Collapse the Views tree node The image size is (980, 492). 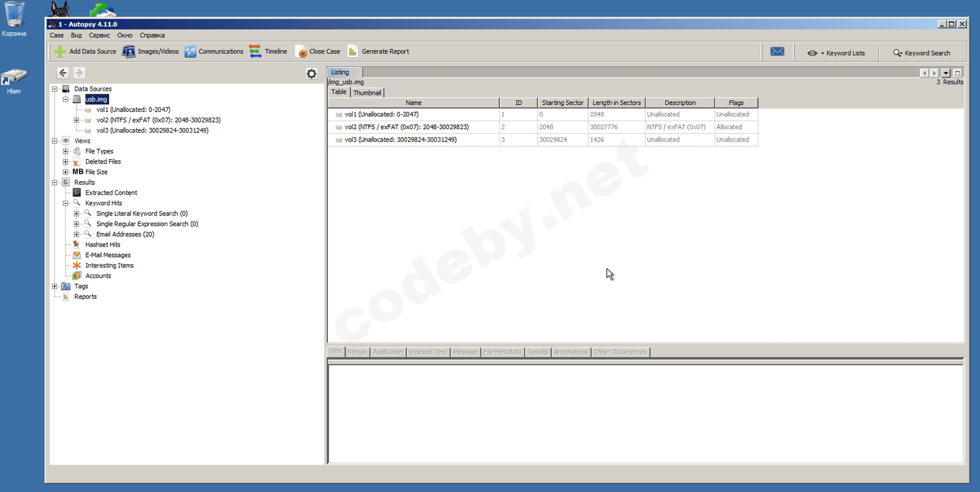click(x=55, y=141)
